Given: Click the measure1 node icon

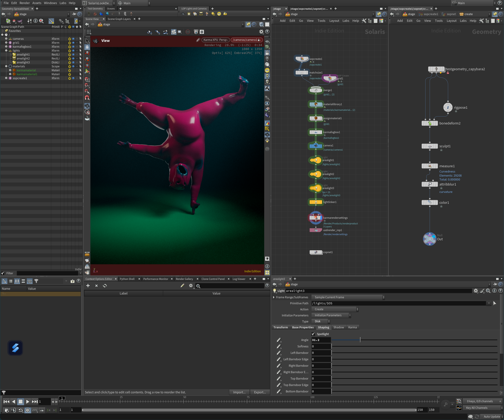Looking at the screenshot, I should pyautogui.click(x=429, y=166).
